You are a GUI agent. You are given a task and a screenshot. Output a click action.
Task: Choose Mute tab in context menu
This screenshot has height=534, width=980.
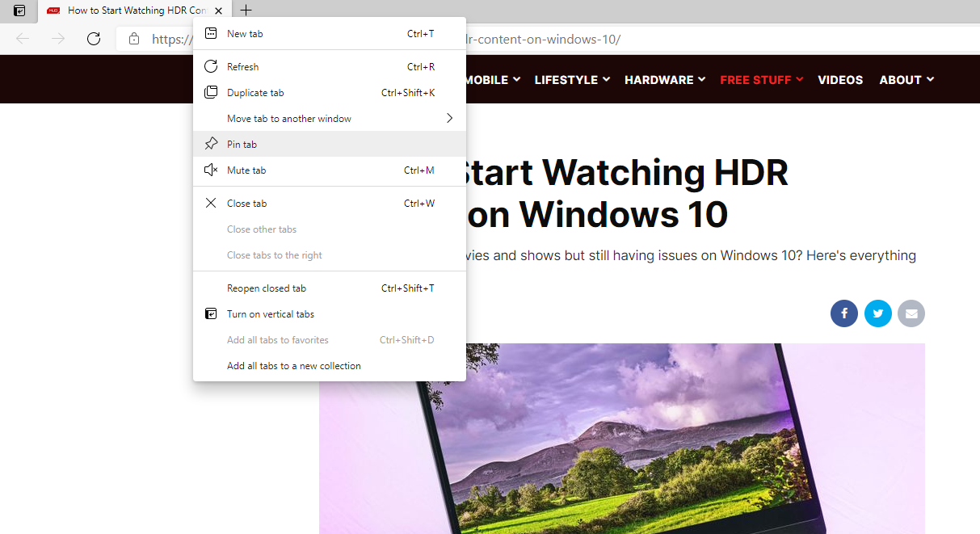[246, 170]
